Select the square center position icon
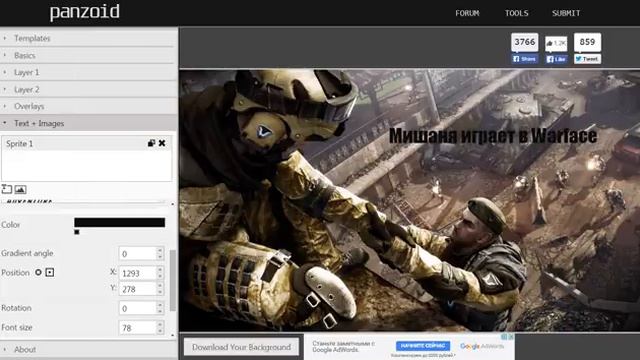 point(50,272)
